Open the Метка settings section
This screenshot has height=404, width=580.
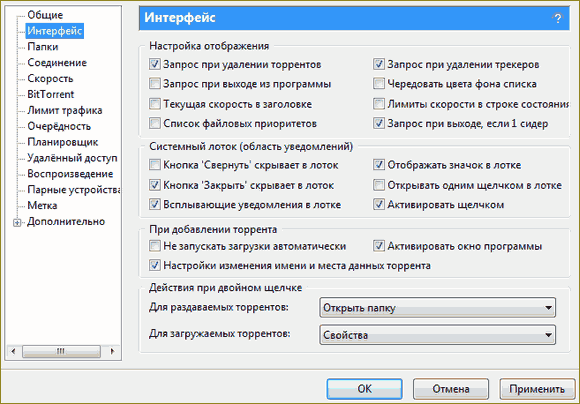(x=42, y=206)
